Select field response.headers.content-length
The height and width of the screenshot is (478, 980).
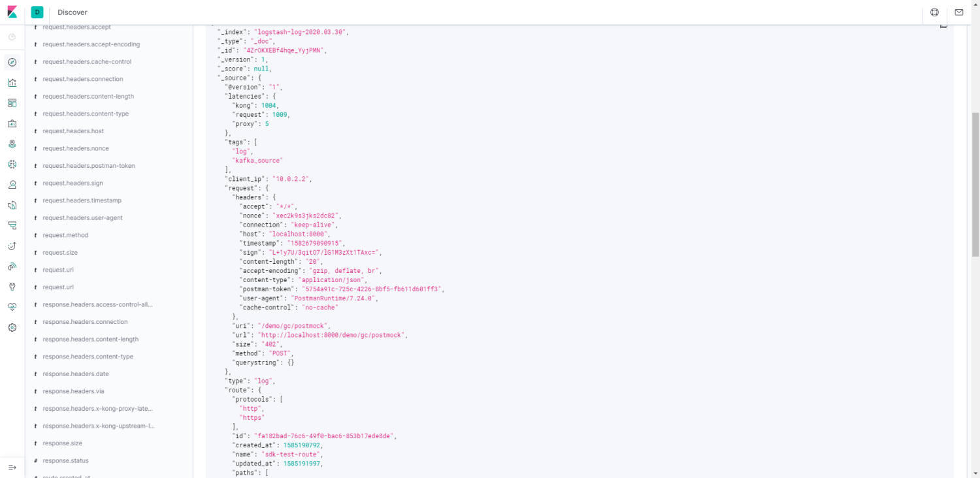tap(91, 340)
